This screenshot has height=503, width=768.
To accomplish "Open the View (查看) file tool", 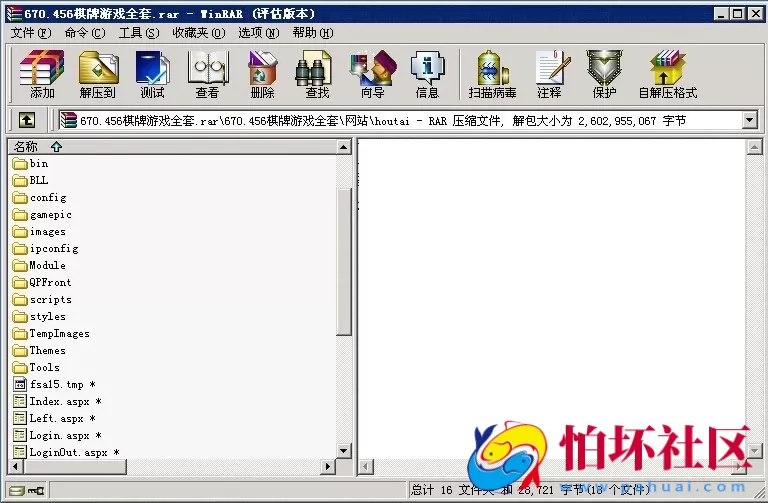I will click(207, 75).
